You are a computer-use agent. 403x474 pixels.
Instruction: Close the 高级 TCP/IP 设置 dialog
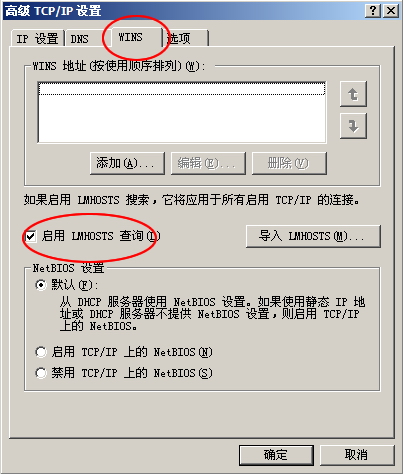tap(391, 11)
